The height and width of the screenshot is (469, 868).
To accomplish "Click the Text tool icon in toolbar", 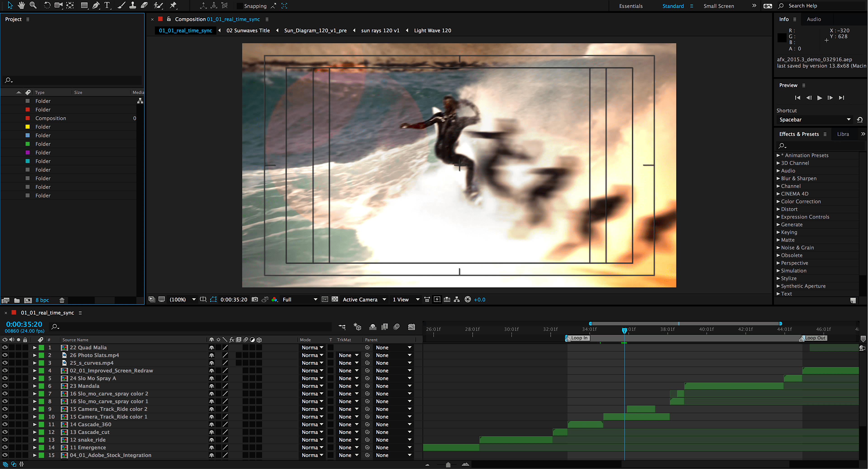I will point(107,6).
